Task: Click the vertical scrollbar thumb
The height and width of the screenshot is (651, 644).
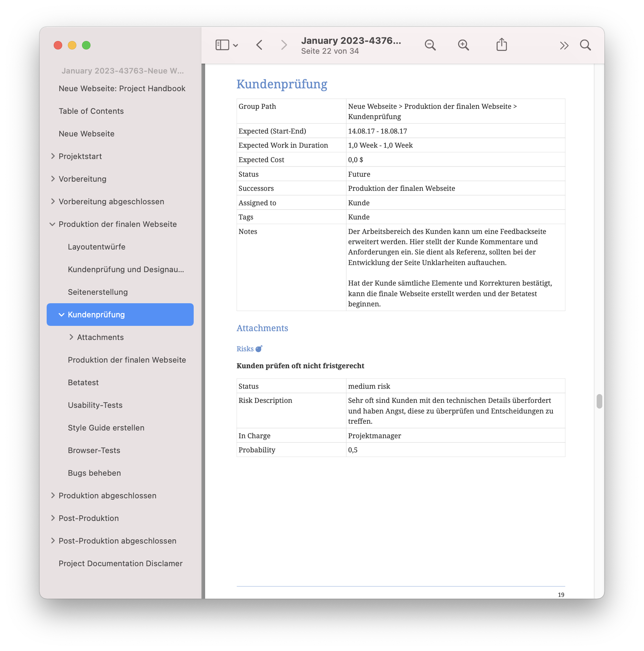Action: click(599, 401)
